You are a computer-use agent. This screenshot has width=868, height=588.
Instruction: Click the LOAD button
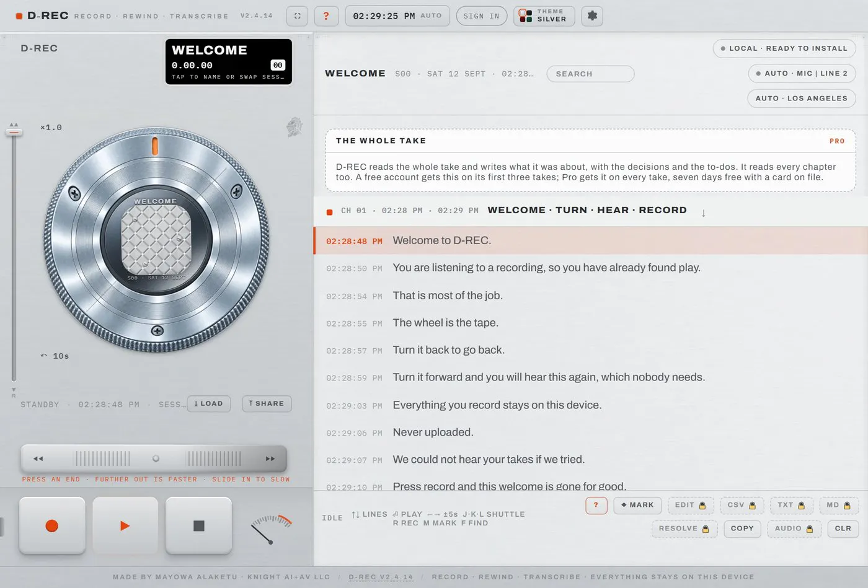(x=208, y=404)
